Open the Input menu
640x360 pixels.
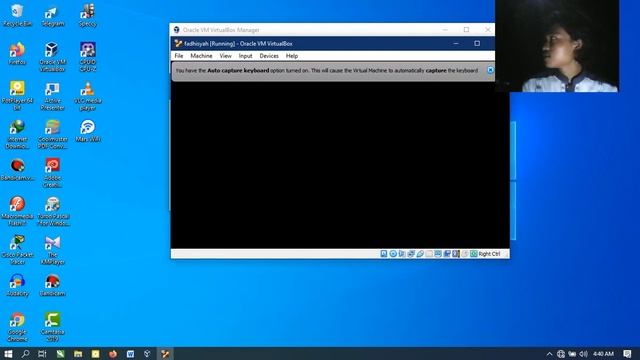tap(245, 56)
